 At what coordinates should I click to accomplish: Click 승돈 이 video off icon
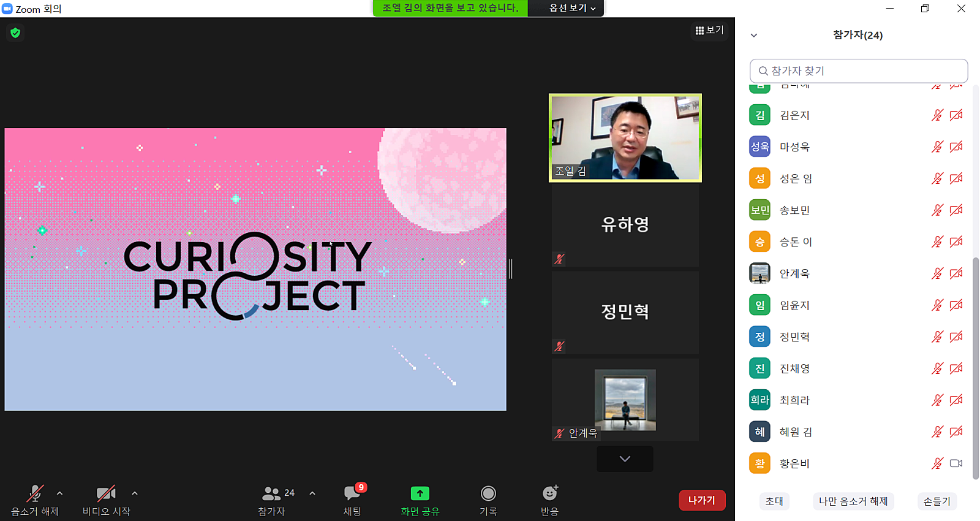pos(956,242)
